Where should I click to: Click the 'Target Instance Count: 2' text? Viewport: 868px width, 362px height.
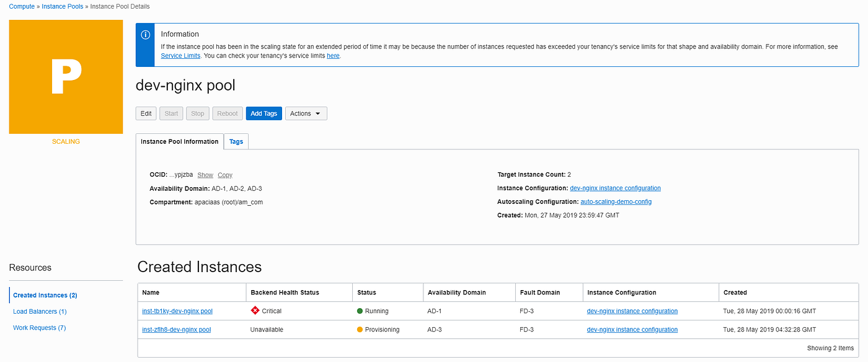(x=534, y=175)
